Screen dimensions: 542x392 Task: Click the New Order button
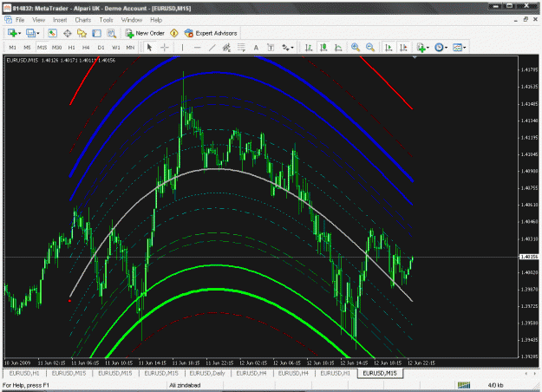point(145,33)
